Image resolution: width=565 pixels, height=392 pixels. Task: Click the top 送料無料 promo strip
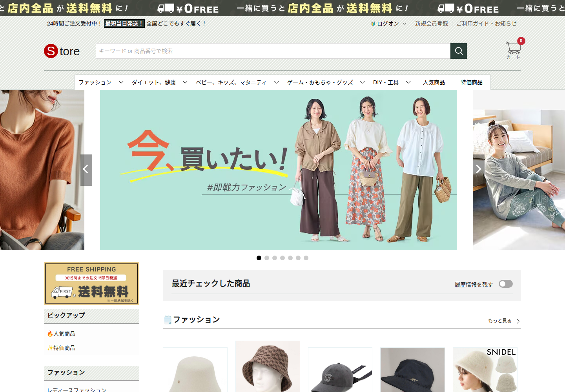click(x=282, y=8)
